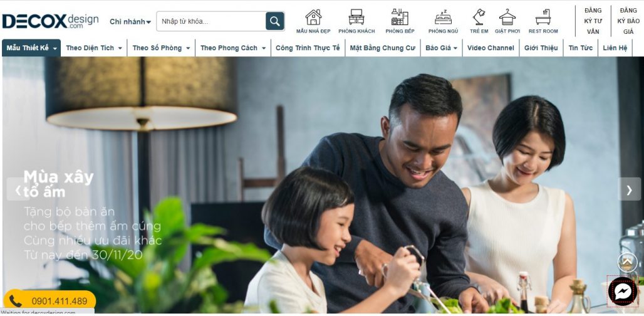Expand the Chi nhánh dropdown

tap(130, 22)
